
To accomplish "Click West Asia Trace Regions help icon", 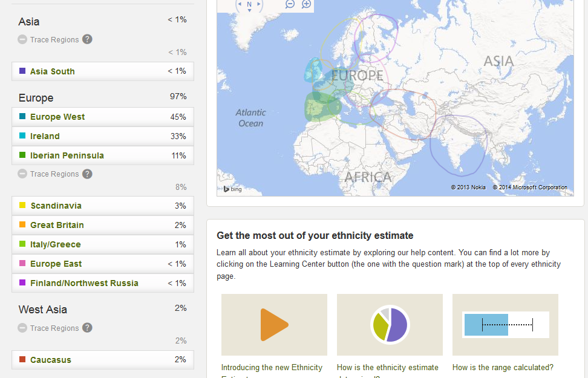I will point(87,328).
